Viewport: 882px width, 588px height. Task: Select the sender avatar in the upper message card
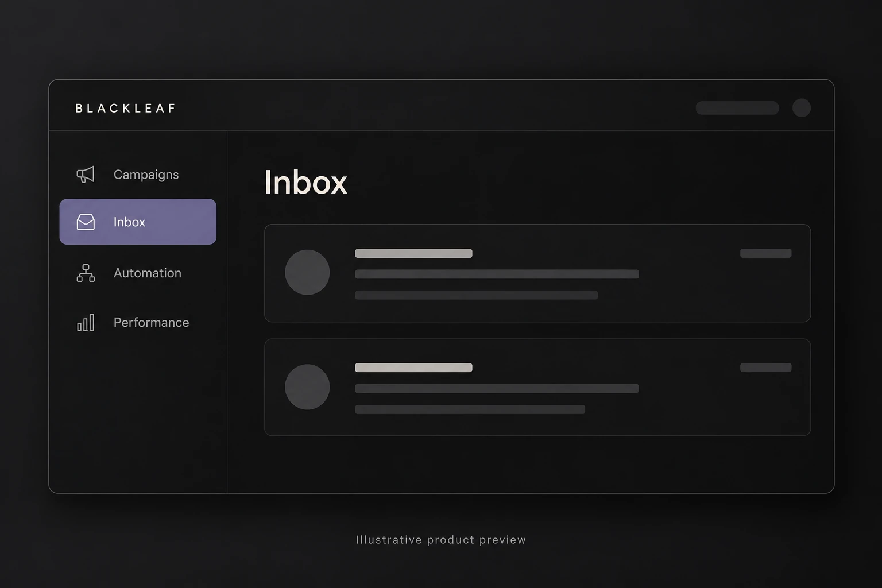click(307, 272)
